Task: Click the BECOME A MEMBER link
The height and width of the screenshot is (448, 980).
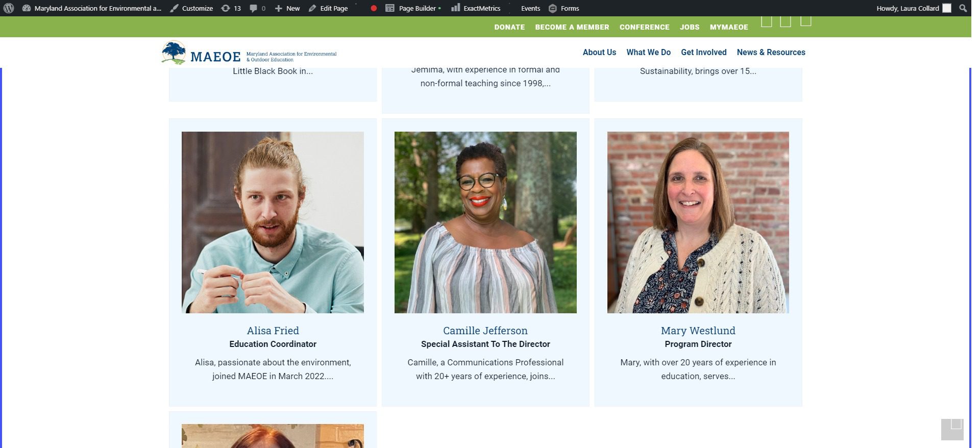Action: (572, 27)
